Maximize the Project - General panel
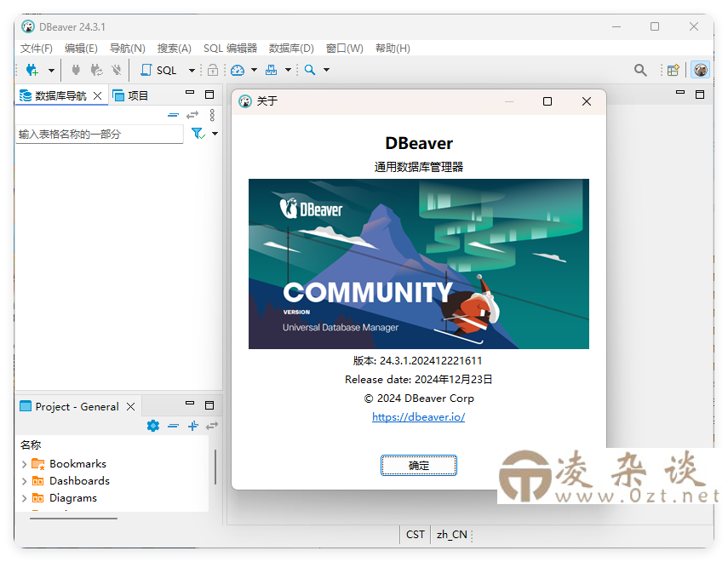The width and height of the screenshot is (728, 562). (x=209, y=405)
